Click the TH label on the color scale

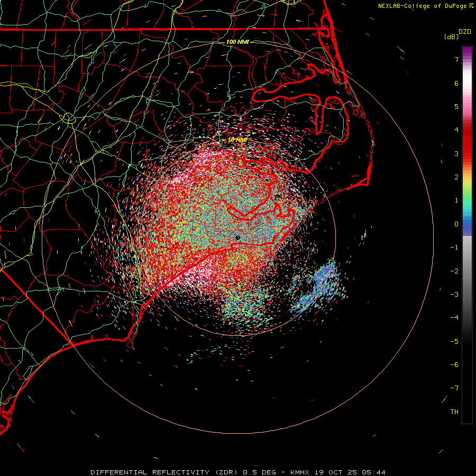click(x=454, y=412)
